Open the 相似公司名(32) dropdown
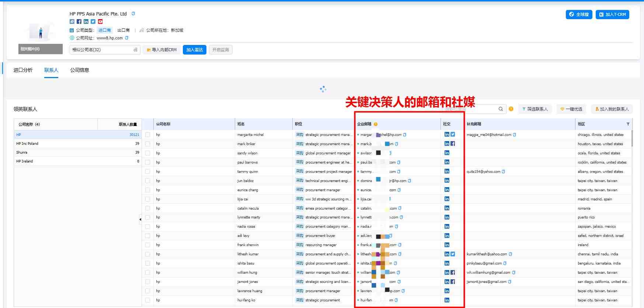 coord(105,50)
